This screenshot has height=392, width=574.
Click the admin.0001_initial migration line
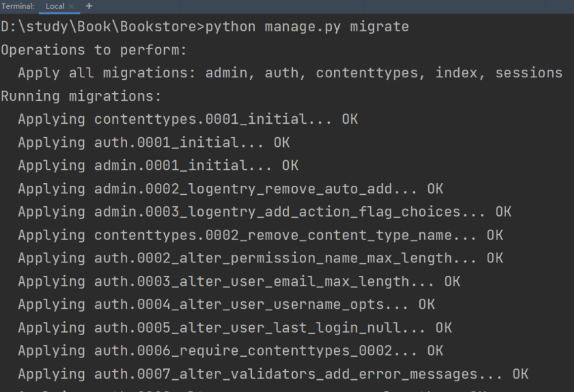(158, 165)
